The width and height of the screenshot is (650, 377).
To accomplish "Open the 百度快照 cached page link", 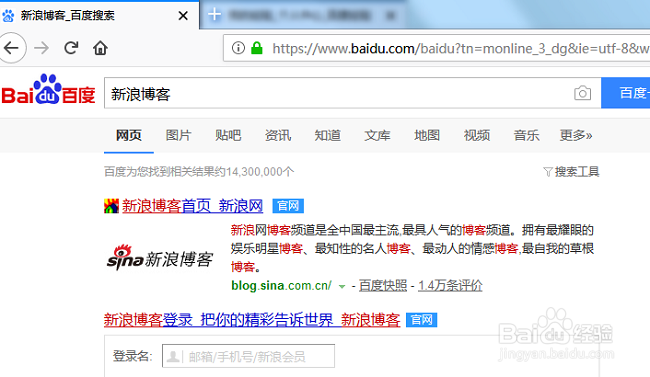I will [383, 285].
